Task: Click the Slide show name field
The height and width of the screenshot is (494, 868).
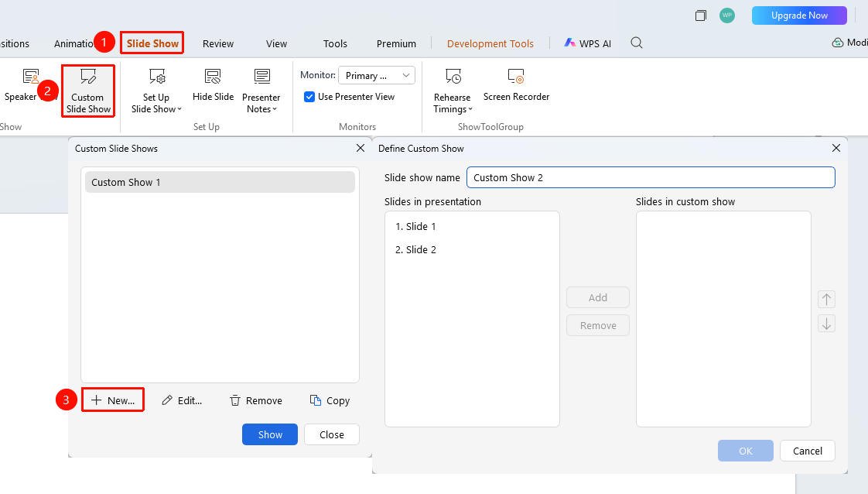Action: [x=651, y=178]
